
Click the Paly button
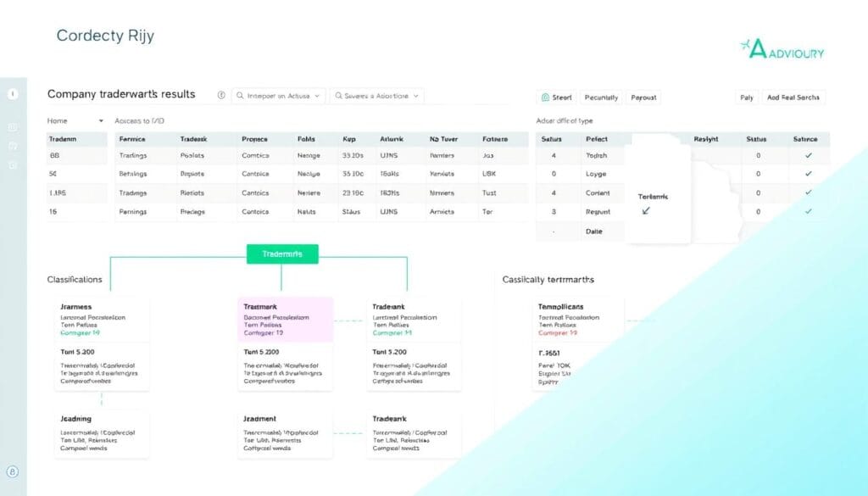coord(747,98)
